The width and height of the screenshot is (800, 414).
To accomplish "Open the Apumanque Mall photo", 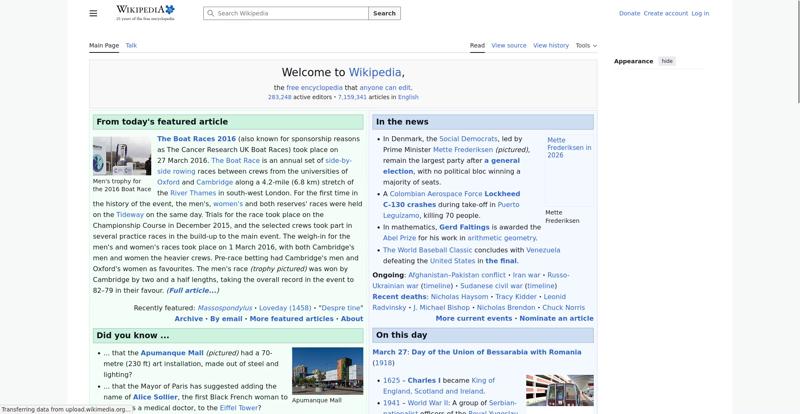I will 327,371.
